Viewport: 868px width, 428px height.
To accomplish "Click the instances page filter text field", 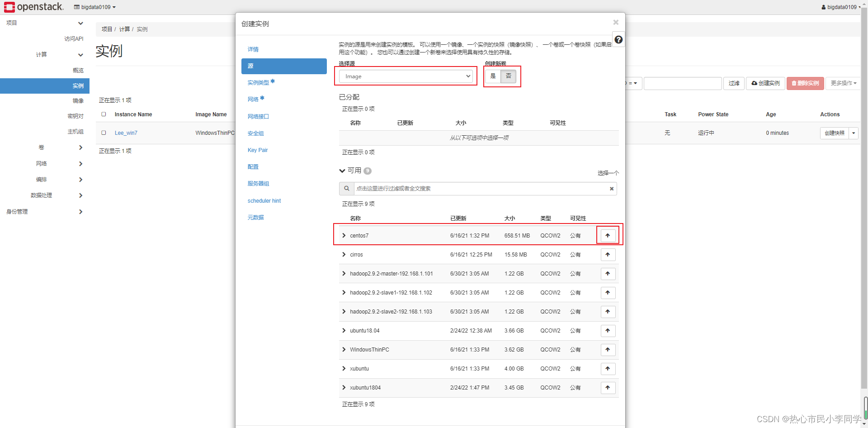I will tap(683, 83).
